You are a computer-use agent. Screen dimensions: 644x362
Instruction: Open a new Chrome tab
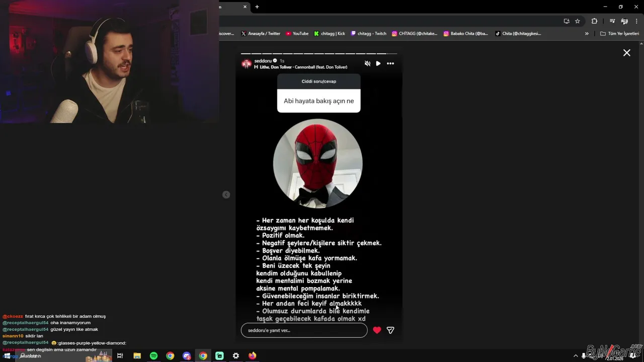pos(257,7)
